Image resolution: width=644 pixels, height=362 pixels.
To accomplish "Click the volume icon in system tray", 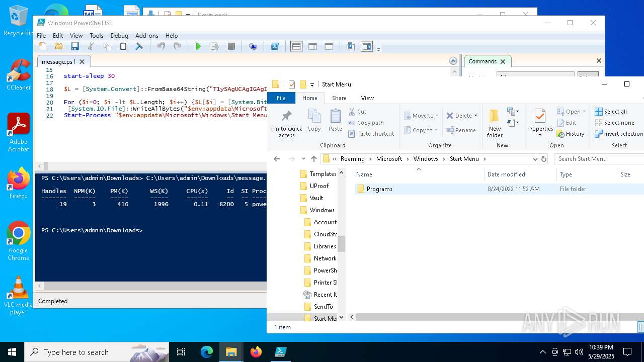I will (x=579, y=352).
